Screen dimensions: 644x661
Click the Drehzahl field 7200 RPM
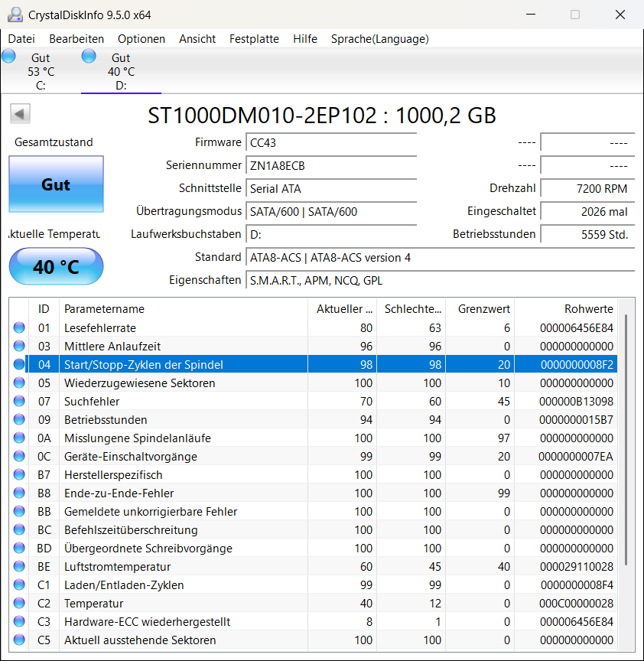(587, 188)
